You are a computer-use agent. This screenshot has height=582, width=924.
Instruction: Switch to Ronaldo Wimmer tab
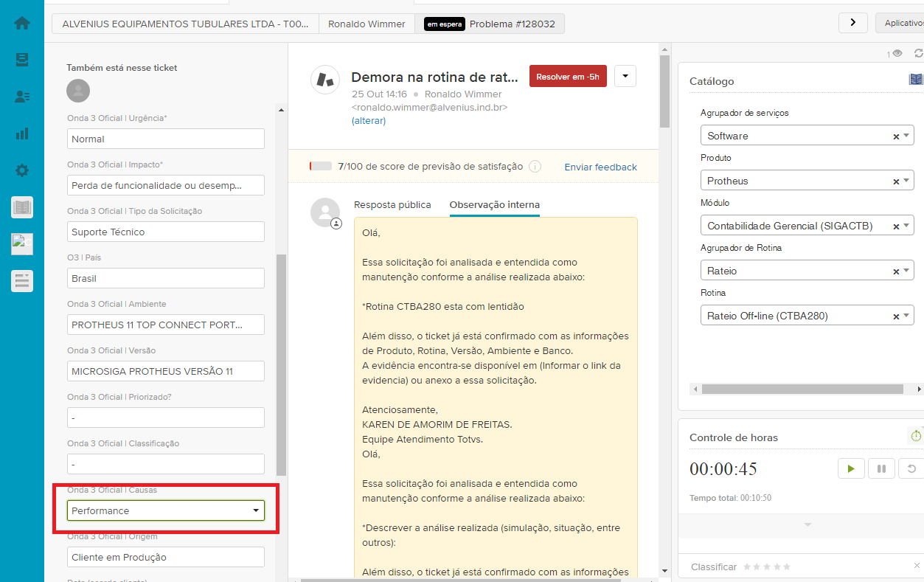coord(367,24)
